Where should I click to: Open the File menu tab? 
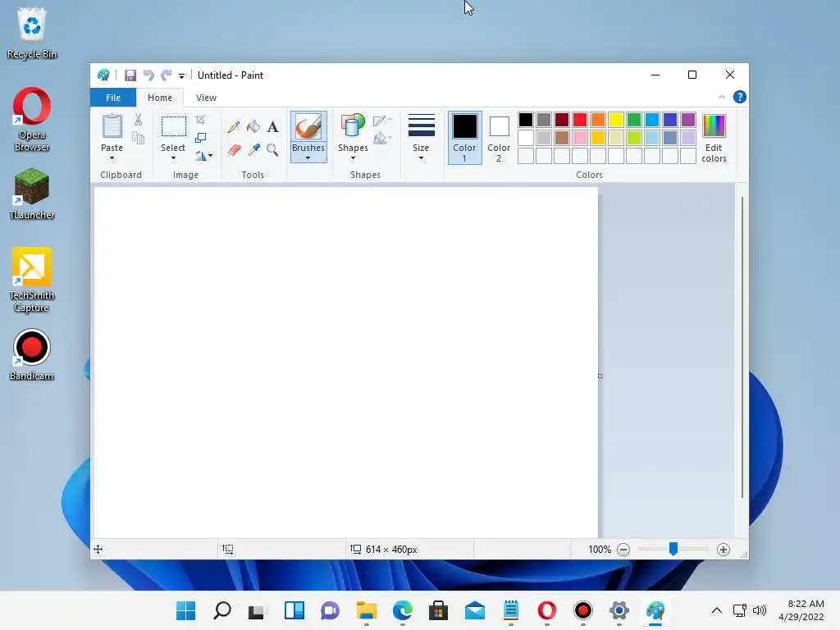(x=113, y=98)
